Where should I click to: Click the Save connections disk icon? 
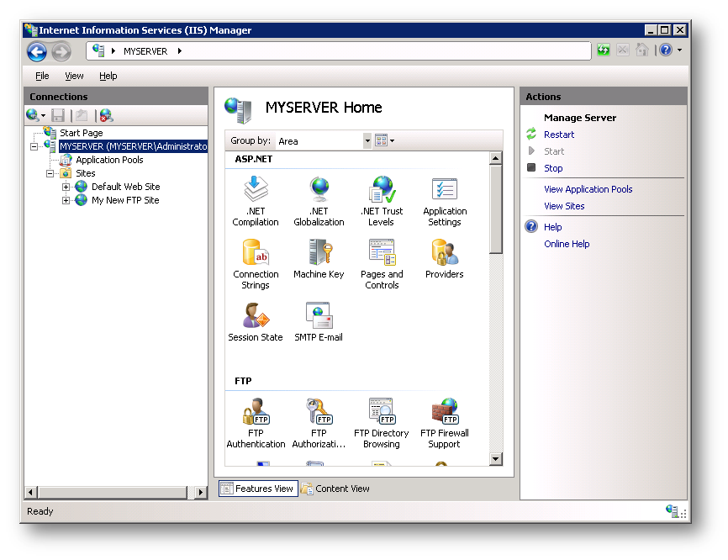click(x=58, y=115)
